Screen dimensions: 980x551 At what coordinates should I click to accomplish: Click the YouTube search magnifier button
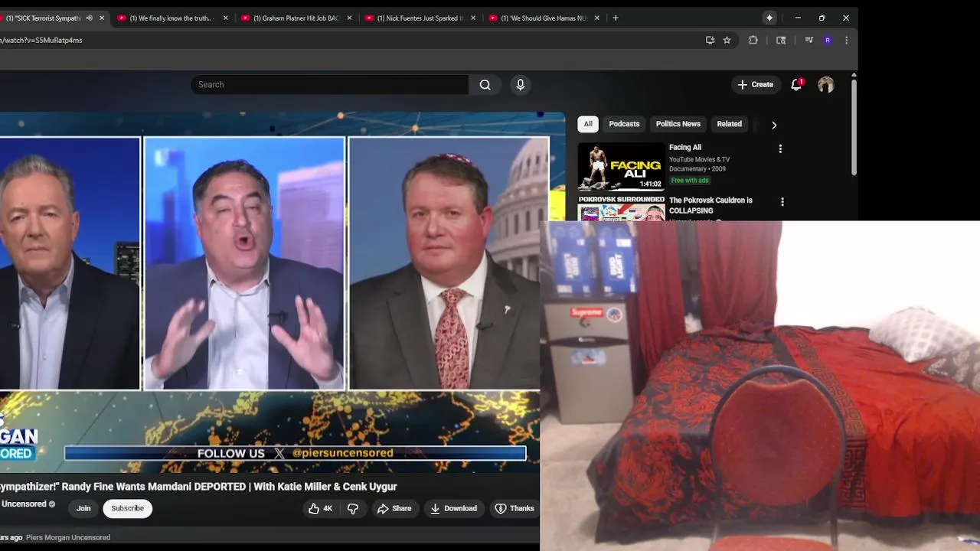click(x=485, y=85)
